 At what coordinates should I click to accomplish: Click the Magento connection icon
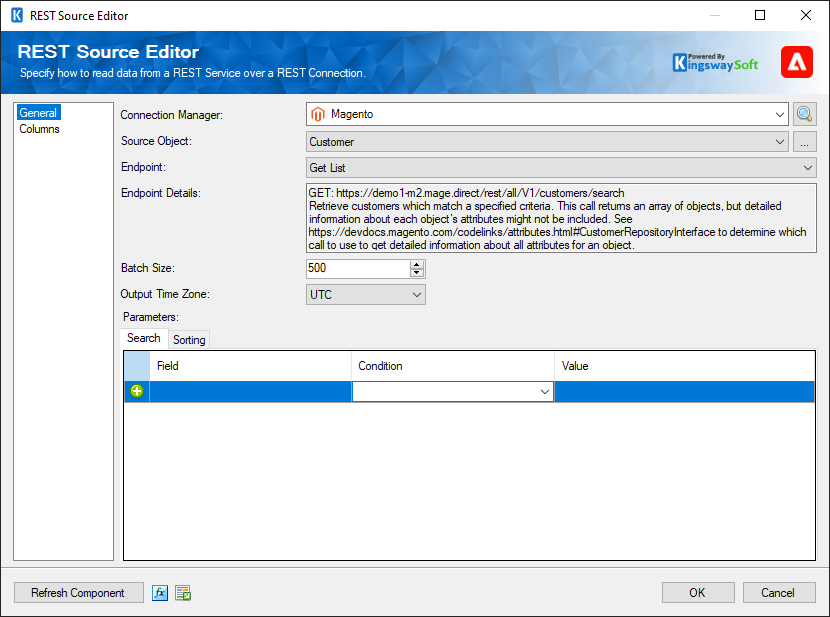(x=318, y=114)
